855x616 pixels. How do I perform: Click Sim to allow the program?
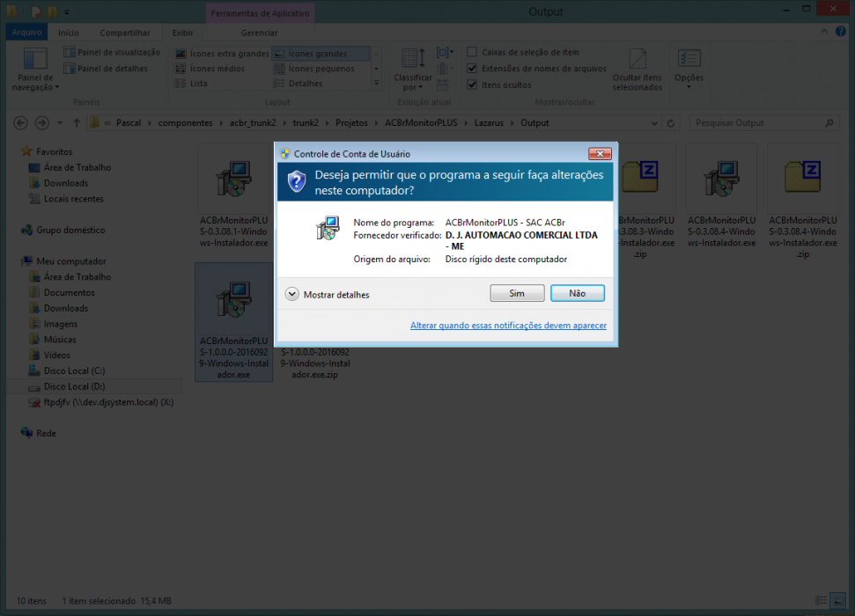point(517,293)
